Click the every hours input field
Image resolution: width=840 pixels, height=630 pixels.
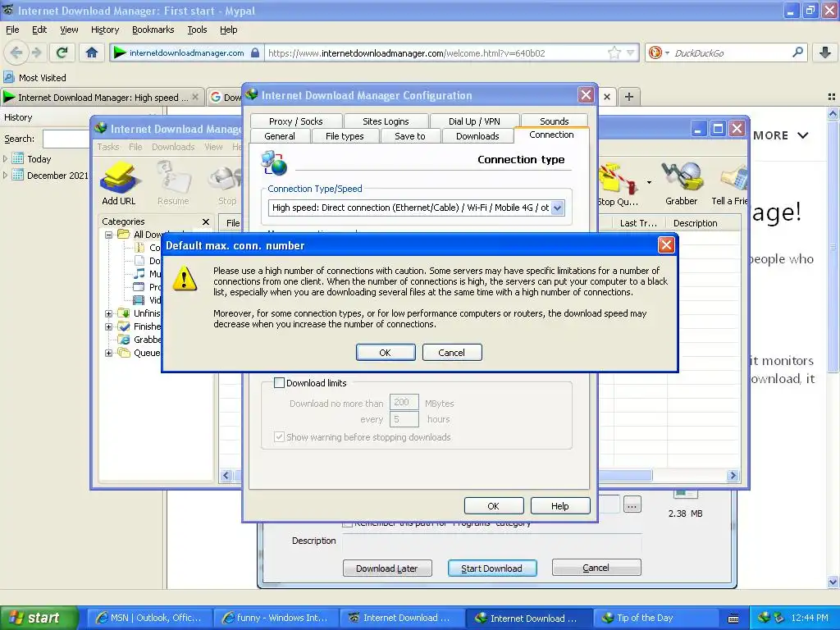point(404,419)
